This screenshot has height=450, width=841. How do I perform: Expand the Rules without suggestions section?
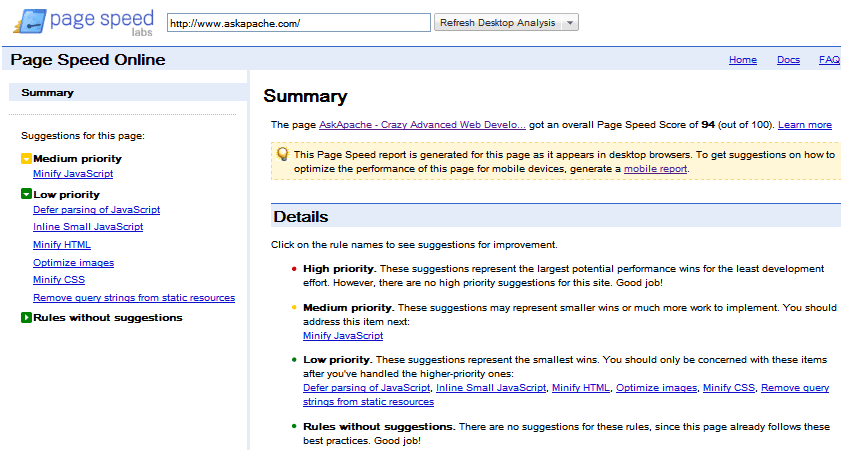[x=26, y=318]
